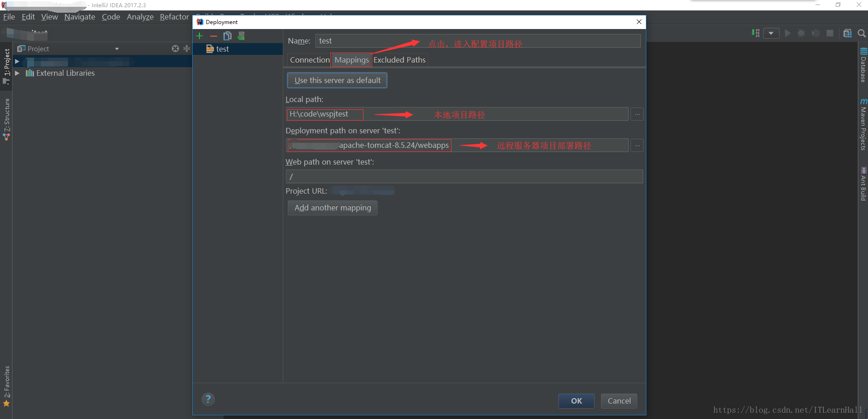Open Deployment dialog help question mark
The width and height of the screenshot is (868, 419).
[208, 399]
